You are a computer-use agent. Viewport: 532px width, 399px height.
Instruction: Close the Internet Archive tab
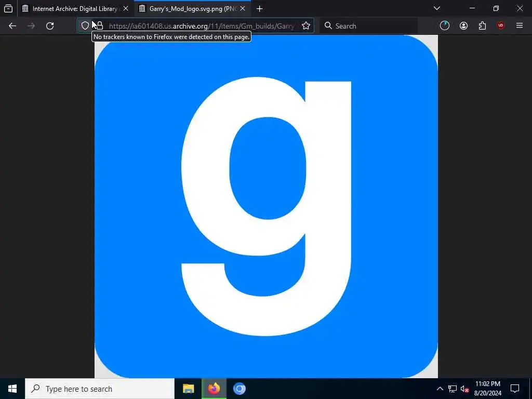click(x=126, y=8)
